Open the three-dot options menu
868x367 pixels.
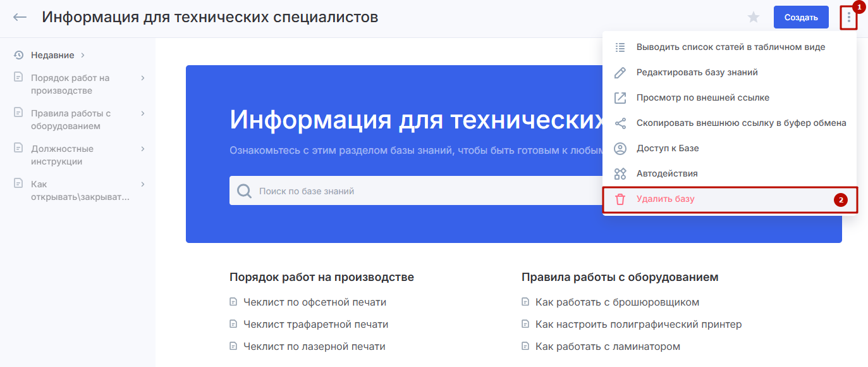click(x=848, y=18)
